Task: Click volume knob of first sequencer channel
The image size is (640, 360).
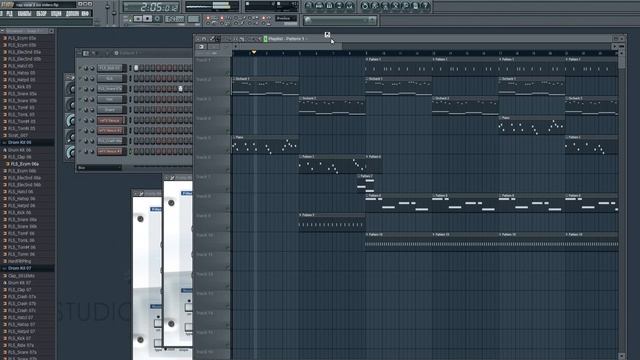Action: pyautogui.click(x=92, y=68)
